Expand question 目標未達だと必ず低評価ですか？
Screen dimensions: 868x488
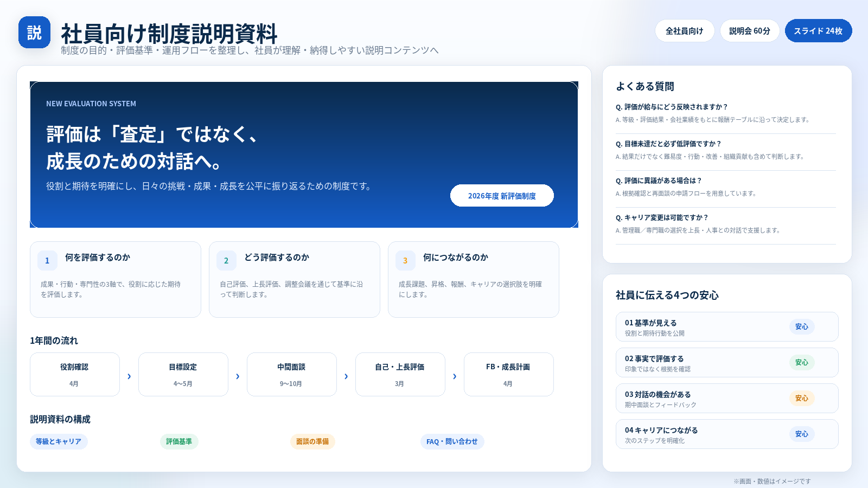pyautogui.click(x=668, y=144)
